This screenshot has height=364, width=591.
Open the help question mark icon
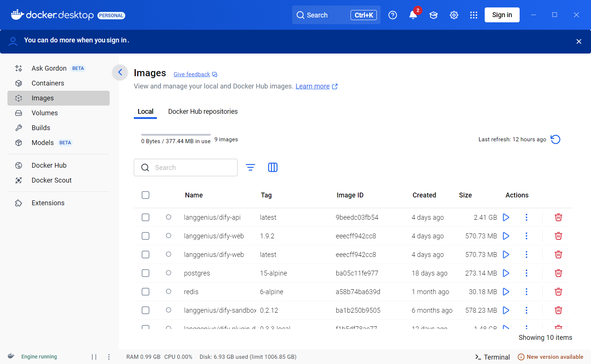tap(393, 15)
